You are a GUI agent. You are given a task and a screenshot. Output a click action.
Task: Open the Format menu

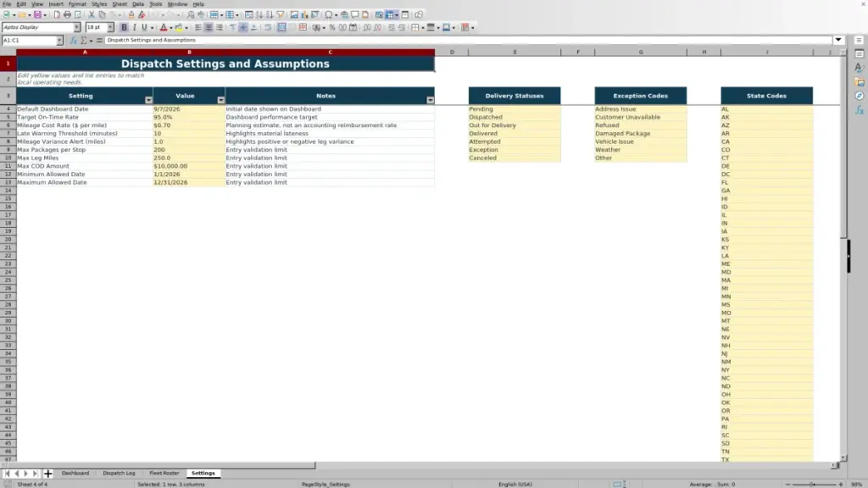[x=77, y=4]
